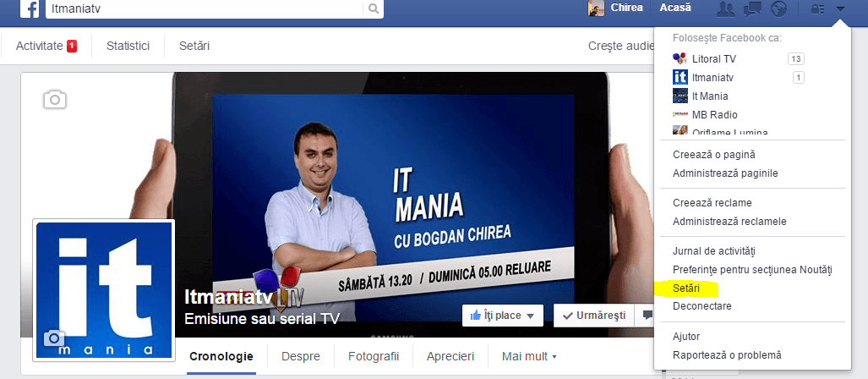
Task: Switch to the Fotografii tab
Action: [x=373, y=356]
